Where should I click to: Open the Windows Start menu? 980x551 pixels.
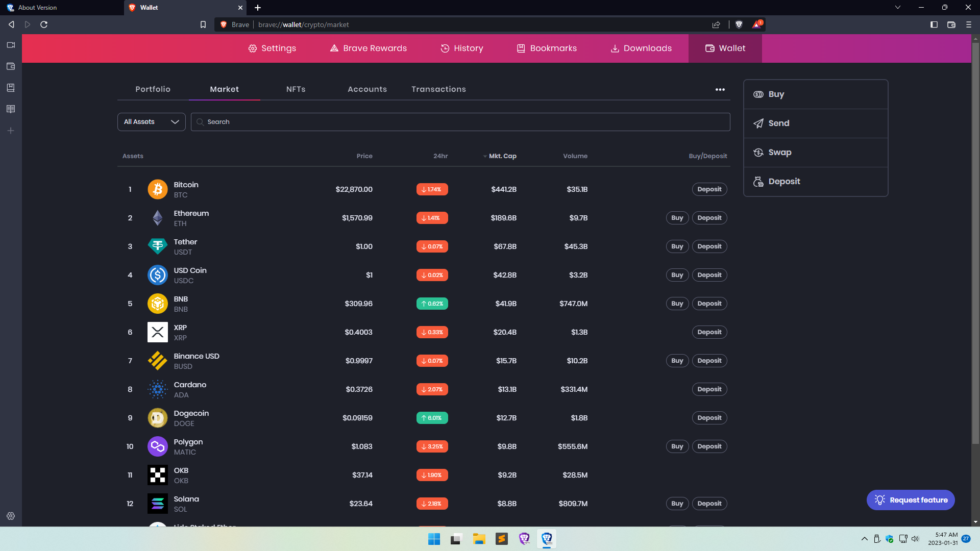pyautogui.click(x=434, y=539)
